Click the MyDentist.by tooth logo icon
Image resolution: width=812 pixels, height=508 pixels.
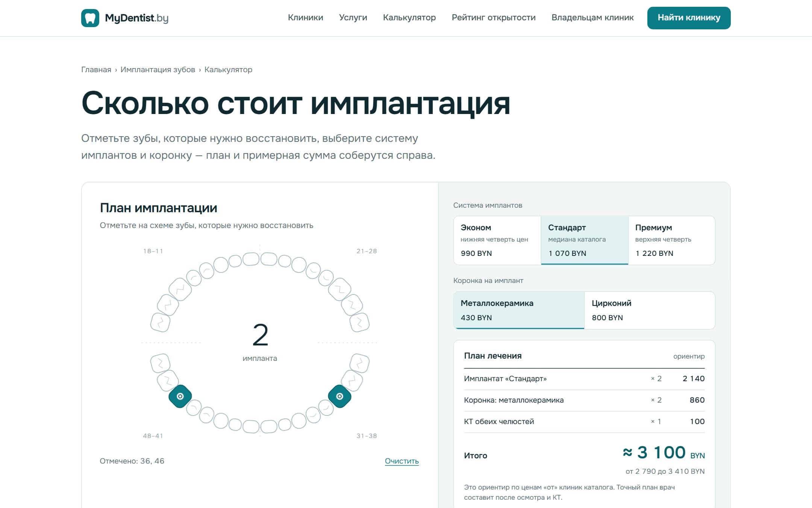tap(90, 18)
